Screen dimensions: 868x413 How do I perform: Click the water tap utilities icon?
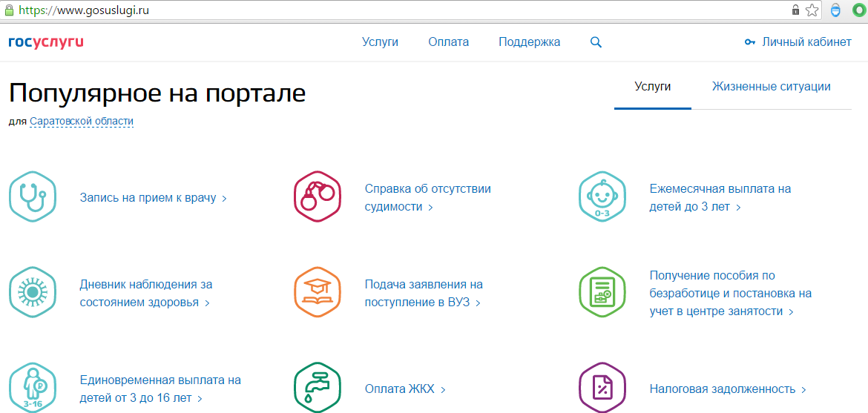click(x=318, y=388)
